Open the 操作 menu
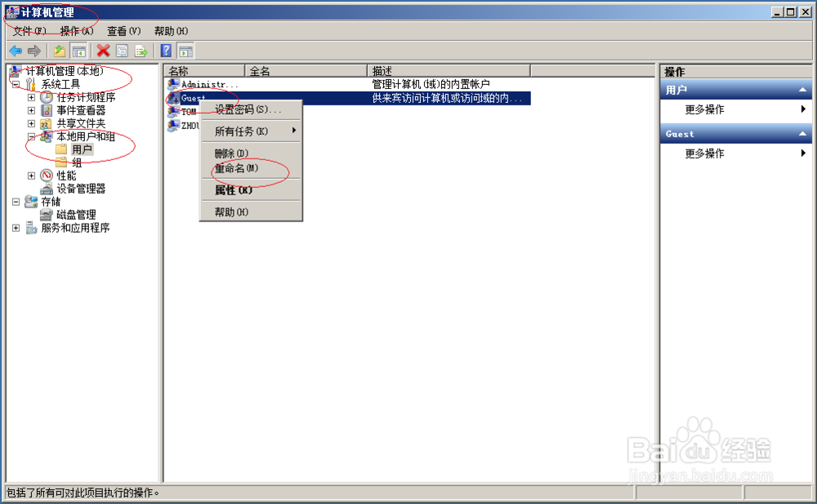The image size is (817, 504). click(77, 31)
